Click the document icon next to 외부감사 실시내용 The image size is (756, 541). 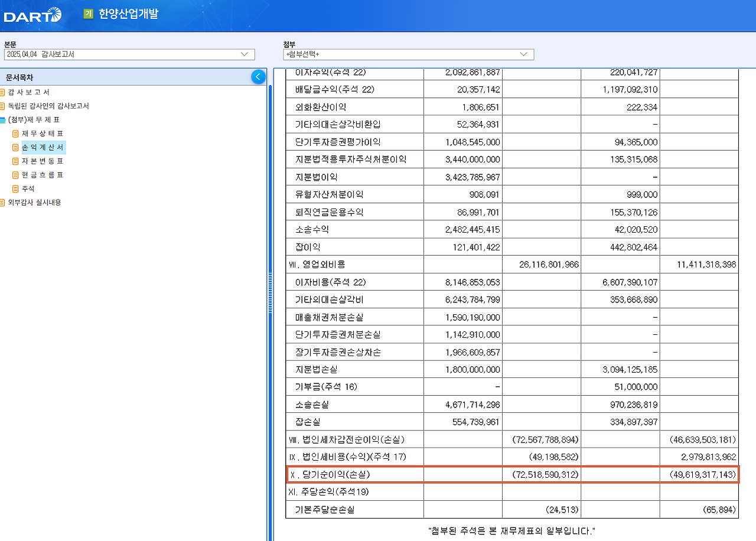[4, 202]
